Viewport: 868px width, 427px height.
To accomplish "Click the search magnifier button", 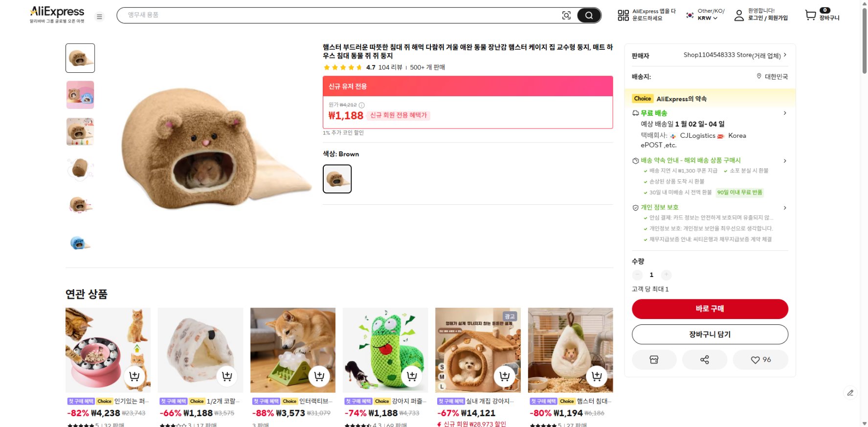I will (589, 16).
